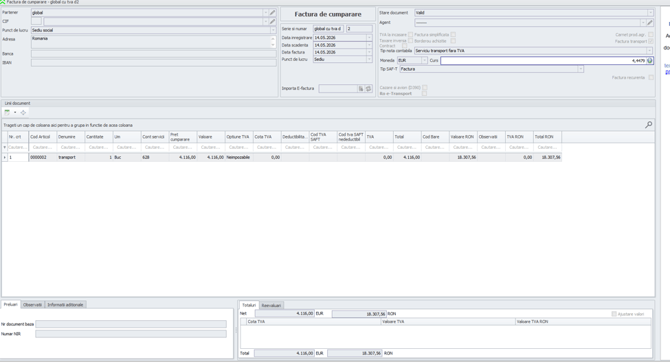Open the Tip SAF-T dropdown
670x364 pixels.
[x=580, y=69]
